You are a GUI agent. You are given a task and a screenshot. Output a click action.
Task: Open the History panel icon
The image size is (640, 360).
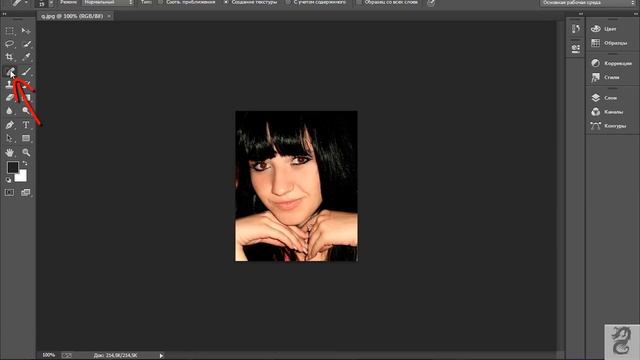pos(576,29)
